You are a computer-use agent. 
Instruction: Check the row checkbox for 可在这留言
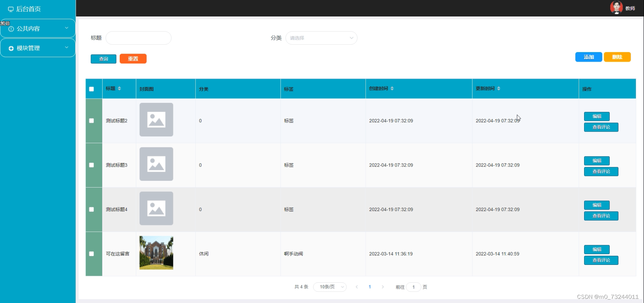pyautogui.click(x=91, y=254)
